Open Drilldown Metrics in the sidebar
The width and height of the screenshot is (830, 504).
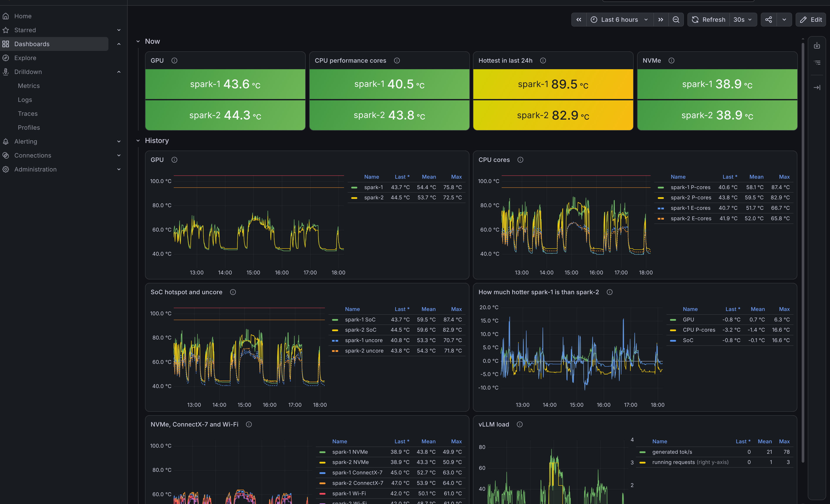tap(29, 86)
